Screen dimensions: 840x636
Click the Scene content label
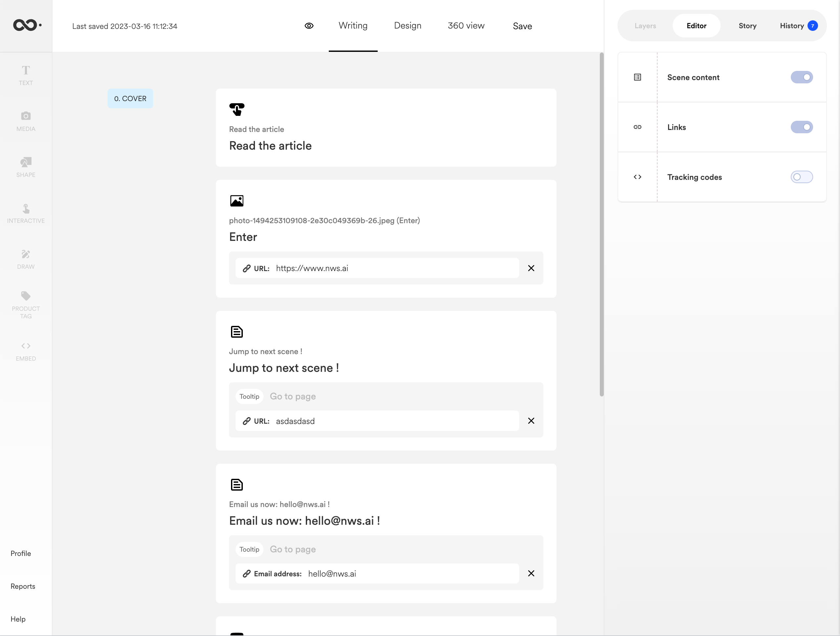(693, 77)
